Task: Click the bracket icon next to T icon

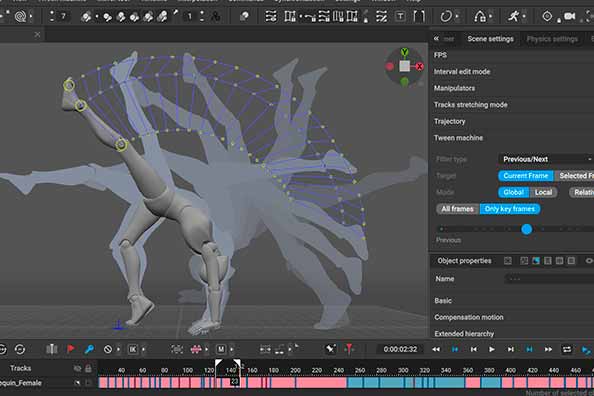Action: coord(419,16)
